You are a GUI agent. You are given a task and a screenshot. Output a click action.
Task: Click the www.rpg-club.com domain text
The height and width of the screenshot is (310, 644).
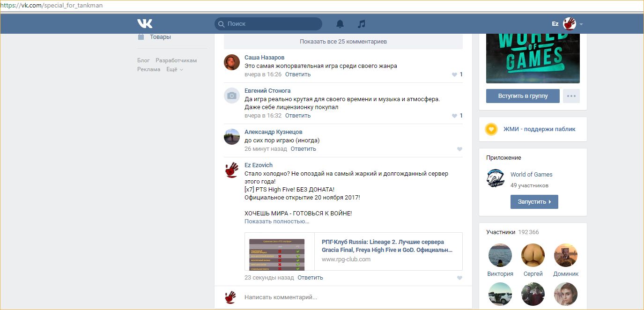click(346, 259)
